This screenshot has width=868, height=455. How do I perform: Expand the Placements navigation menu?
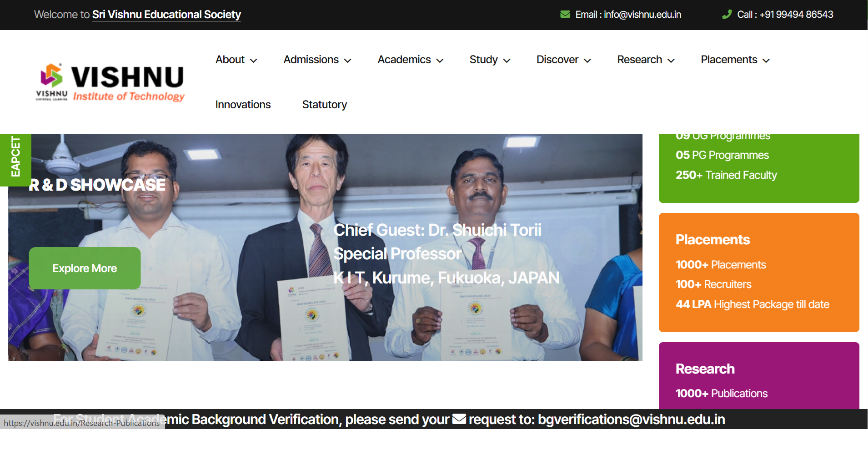(x=735, y=60)
